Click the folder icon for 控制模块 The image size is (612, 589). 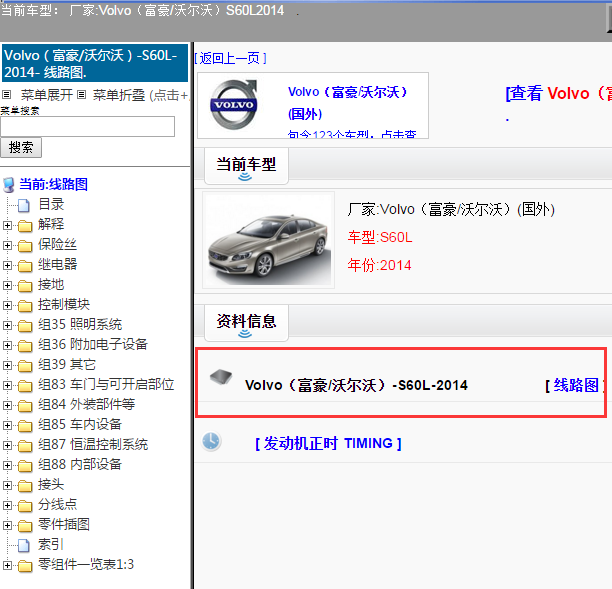25,306
